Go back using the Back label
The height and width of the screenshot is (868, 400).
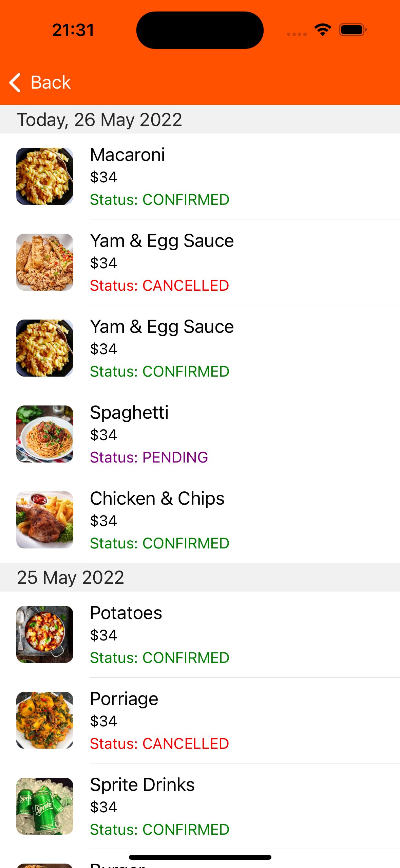tap(51, 83)
